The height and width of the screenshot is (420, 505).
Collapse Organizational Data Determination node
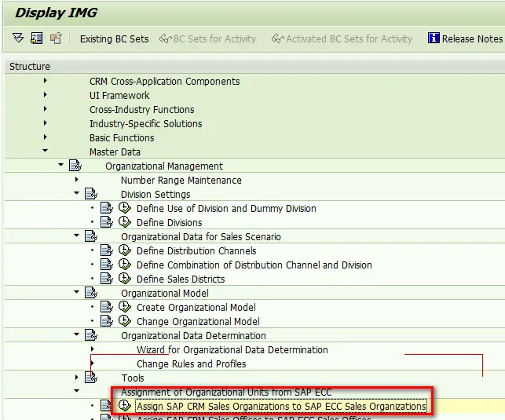point(76,334)
